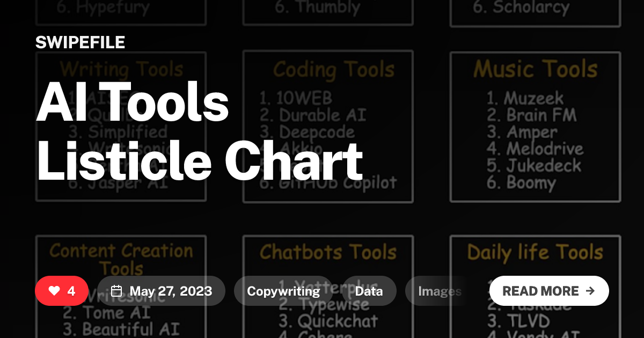This screenshot has width=644, height=338.
Task: Click the like counter showing 4
Action: pos(70,291)
